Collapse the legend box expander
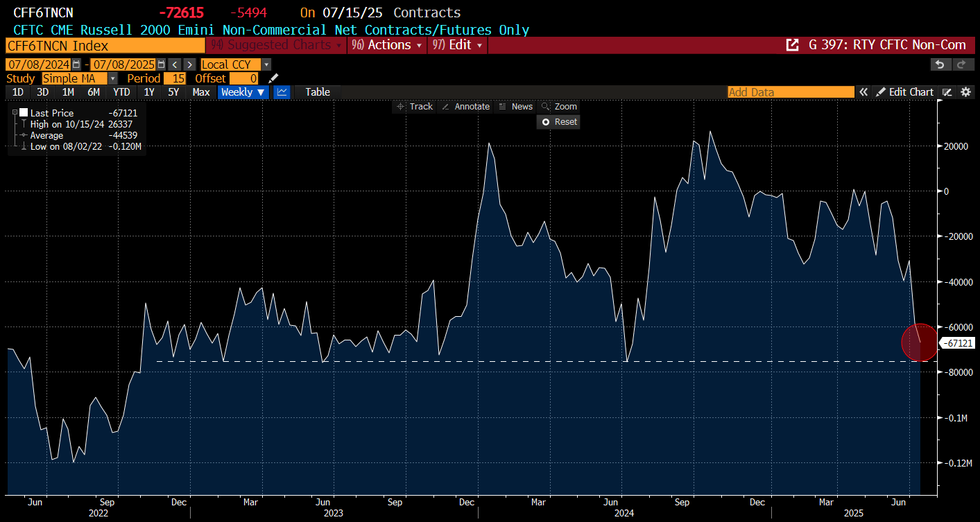Image resolution: width=980 pixels, height=522 pixels. point(14,112)
